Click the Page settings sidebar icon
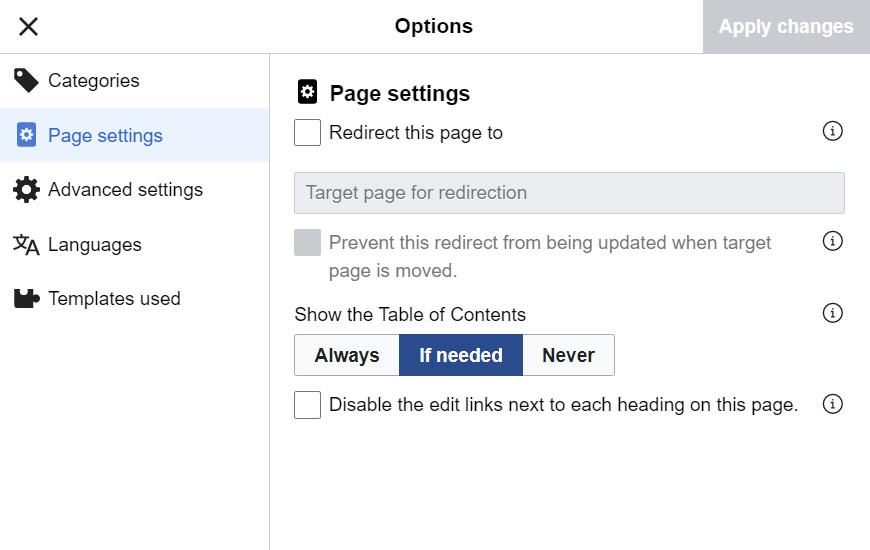Image resolution: width=870 pixels, height=550 pixels. pos(27,135)
